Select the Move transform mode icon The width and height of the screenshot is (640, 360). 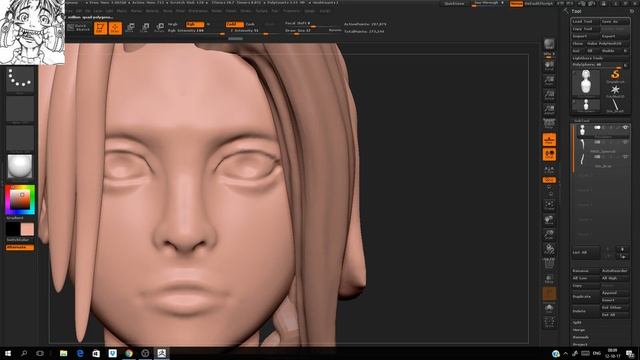130,27
